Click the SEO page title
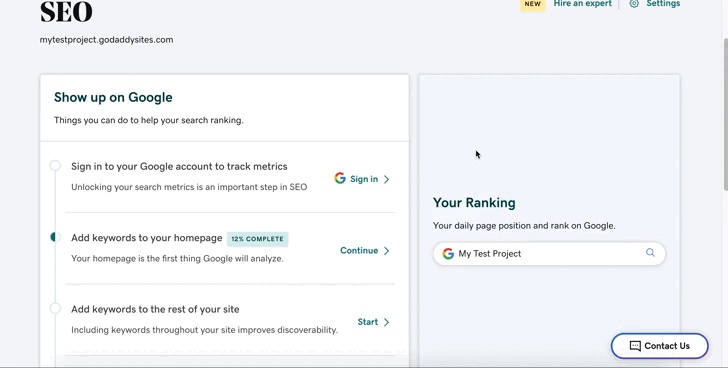Viewport: 728px width, 368px height. click(66, 12)
